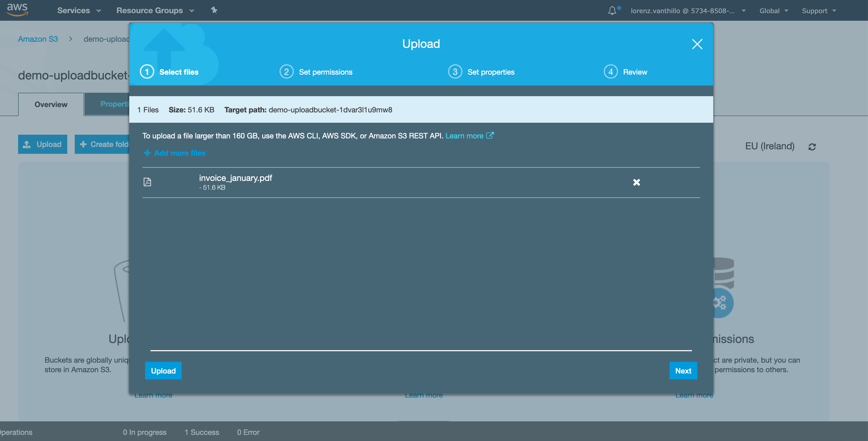
Task: Open the Global region dropdown
Action: [x=773, y=11]
